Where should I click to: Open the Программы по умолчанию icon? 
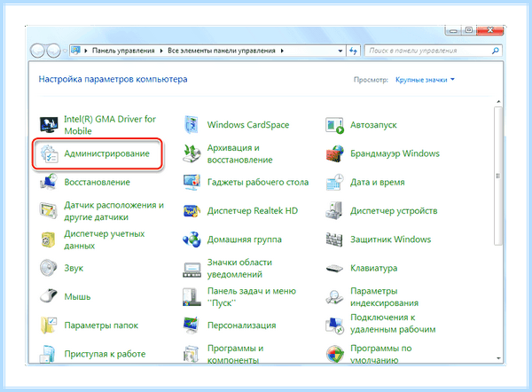(x=335, y=355)
